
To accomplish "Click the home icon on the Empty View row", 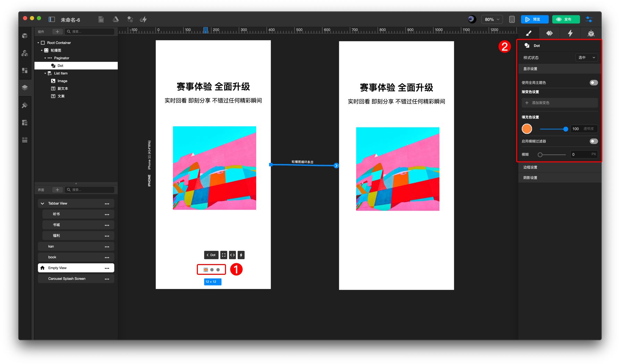I will [42, 268].
